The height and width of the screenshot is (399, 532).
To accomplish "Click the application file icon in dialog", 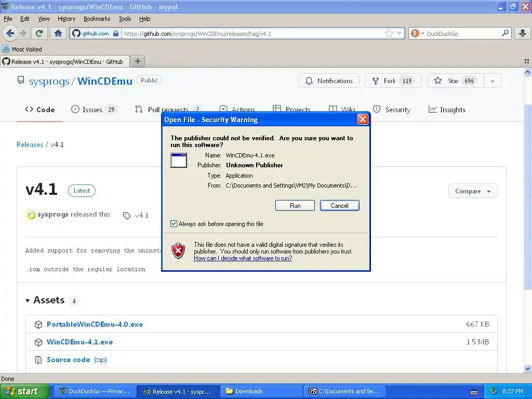I will (x=179, y=160).
